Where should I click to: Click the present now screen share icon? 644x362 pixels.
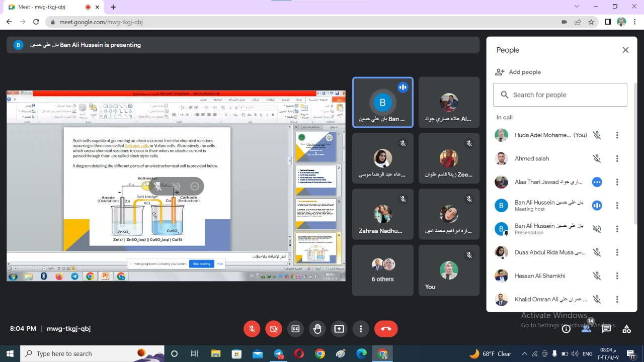coord(339,329)
